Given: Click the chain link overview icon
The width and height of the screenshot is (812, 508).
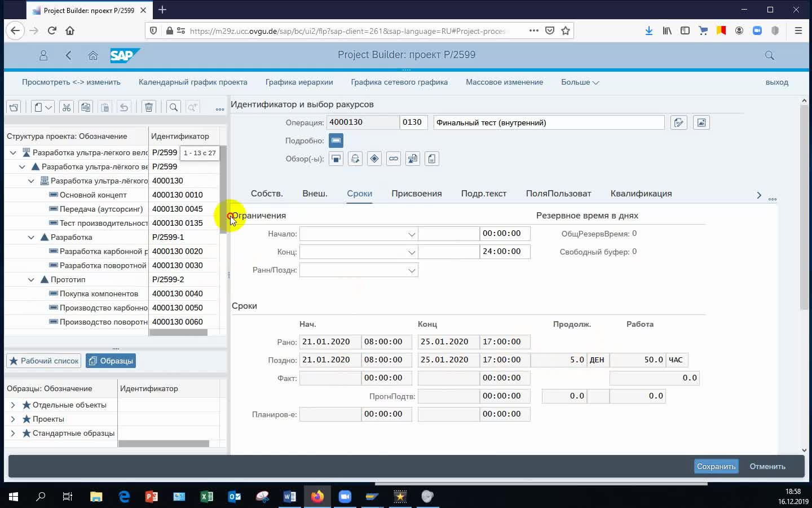Looking at the screenshot, I should 394,159.
